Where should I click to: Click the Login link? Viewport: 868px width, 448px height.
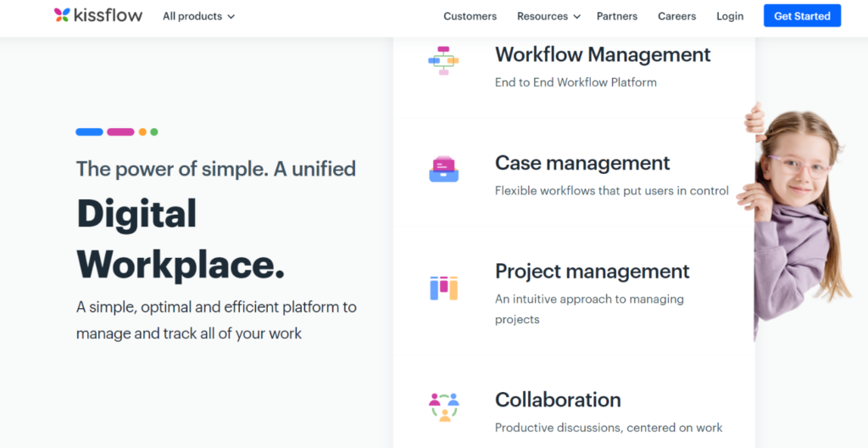coord(730,17)
